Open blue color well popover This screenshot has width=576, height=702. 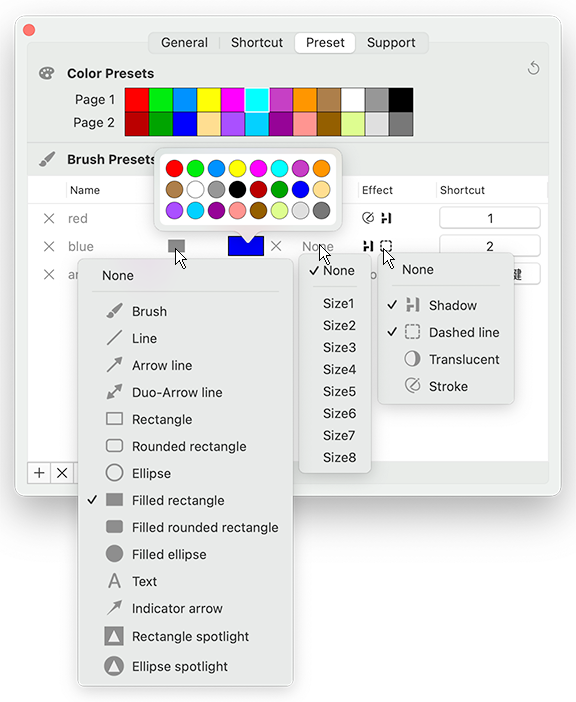(246, 246)
